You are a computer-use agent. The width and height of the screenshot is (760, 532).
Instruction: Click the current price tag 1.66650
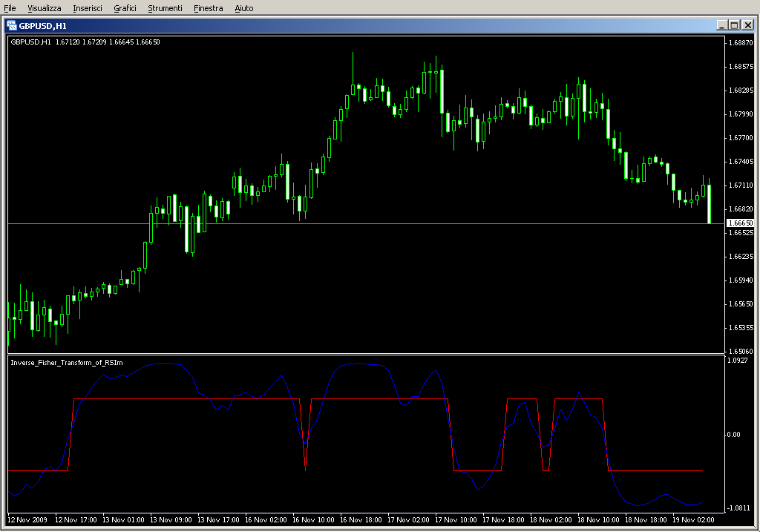coord(740,223)
